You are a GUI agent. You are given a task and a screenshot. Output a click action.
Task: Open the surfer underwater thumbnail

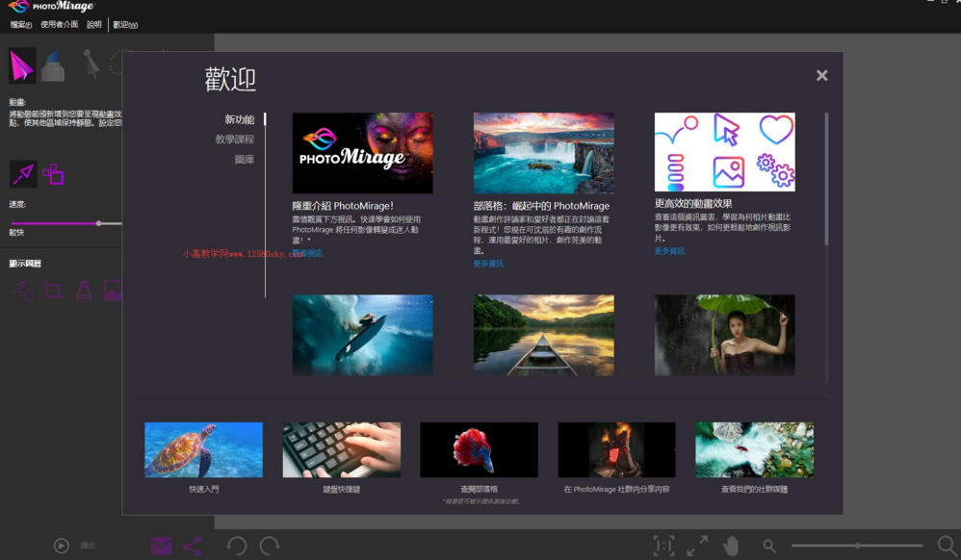click(362, 335)
